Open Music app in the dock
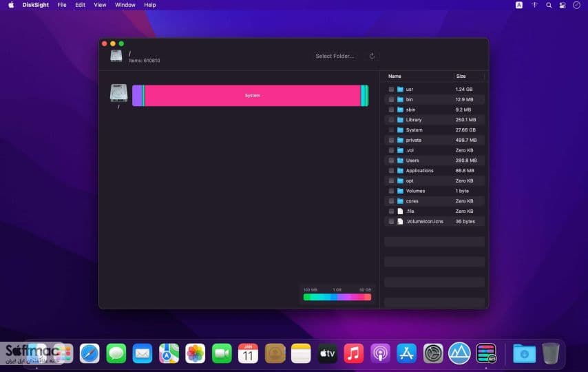The height and width of the screenshot is (372, 588). click(x=354, y=353)
